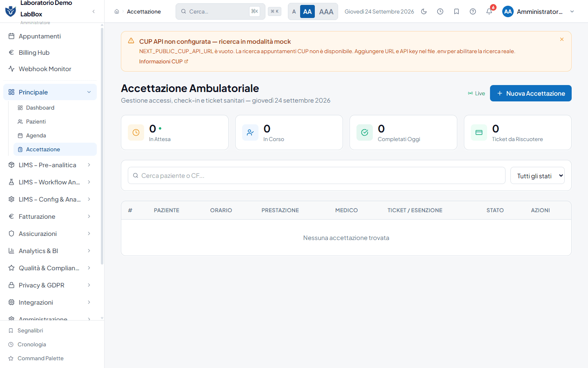Open Agenda menu item

pyautogui.click(x=55, y=135)
